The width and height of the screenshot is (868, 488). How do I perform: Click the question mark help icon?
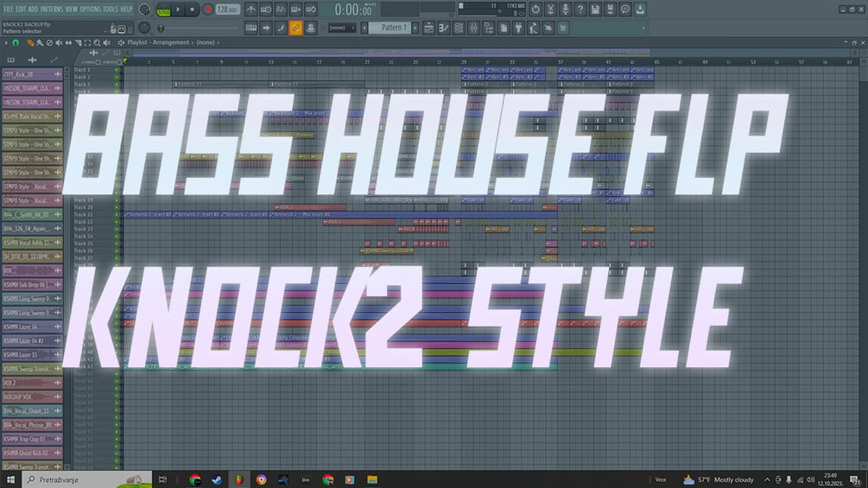[x=580, y=10]
